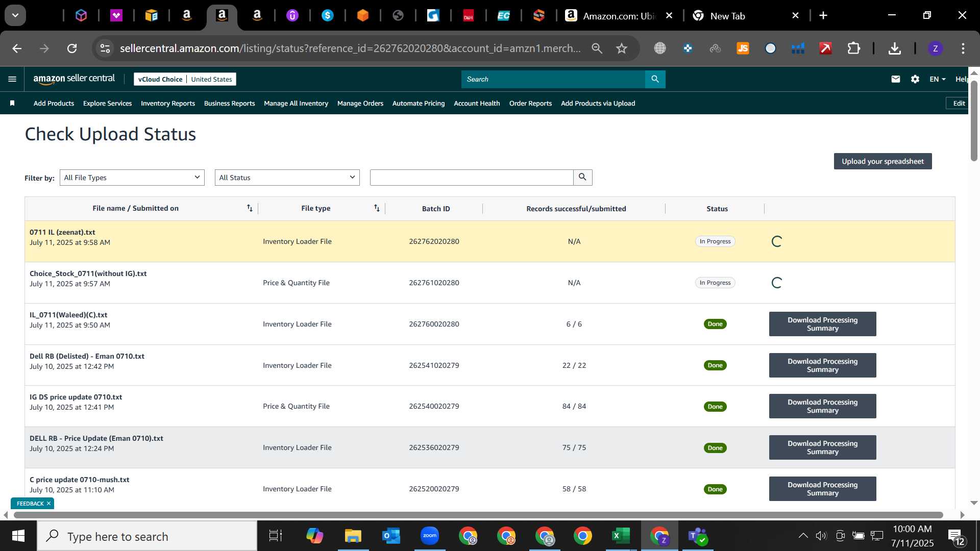Open Manage All Inventory menu item

click(296, 103)
